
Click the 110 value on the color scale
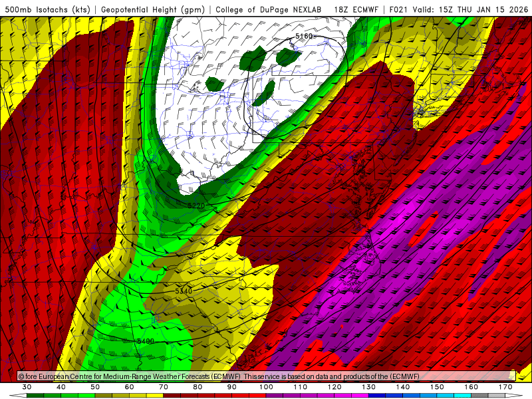pos(301,387)
